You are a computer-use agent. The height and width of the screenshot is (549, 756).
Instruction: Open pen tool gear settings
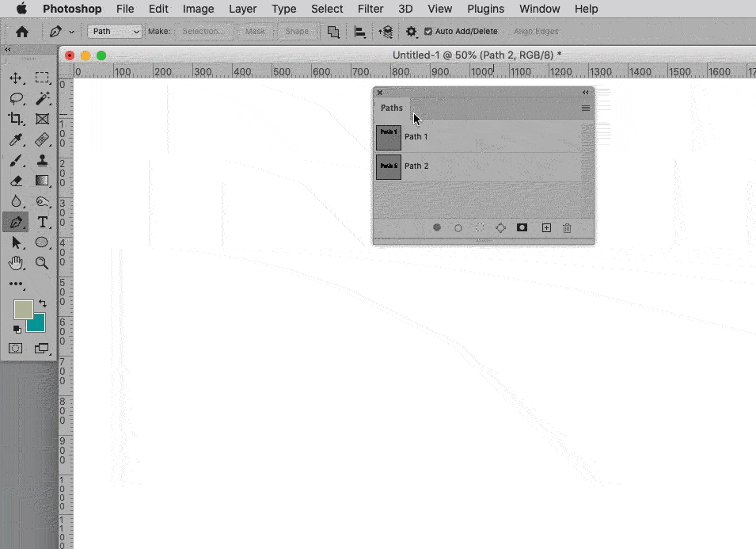click(411, 32)
